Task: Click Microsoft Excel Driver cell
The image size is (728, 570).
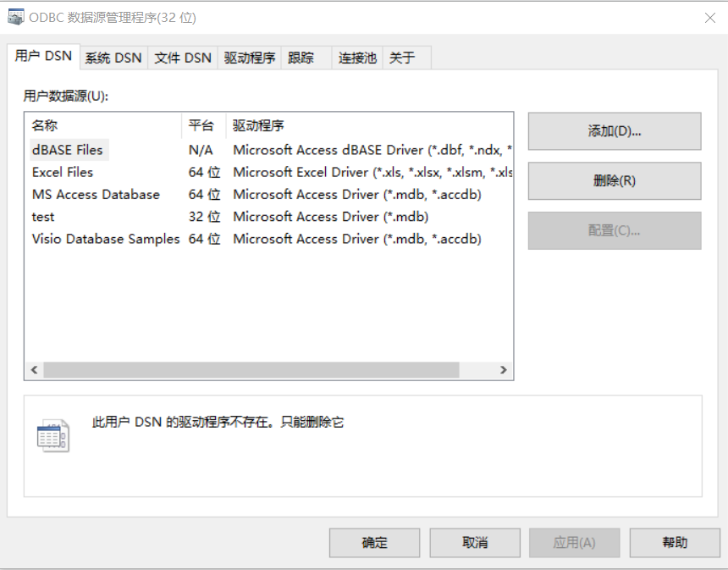Action: point(372,172)
